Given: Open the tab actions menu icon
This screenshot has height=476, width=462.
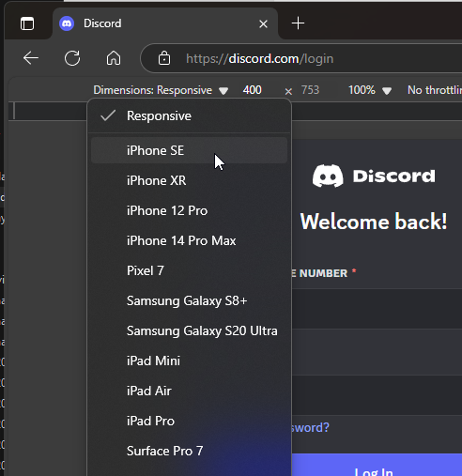Looking at the screenshot, I should (27, 23).
